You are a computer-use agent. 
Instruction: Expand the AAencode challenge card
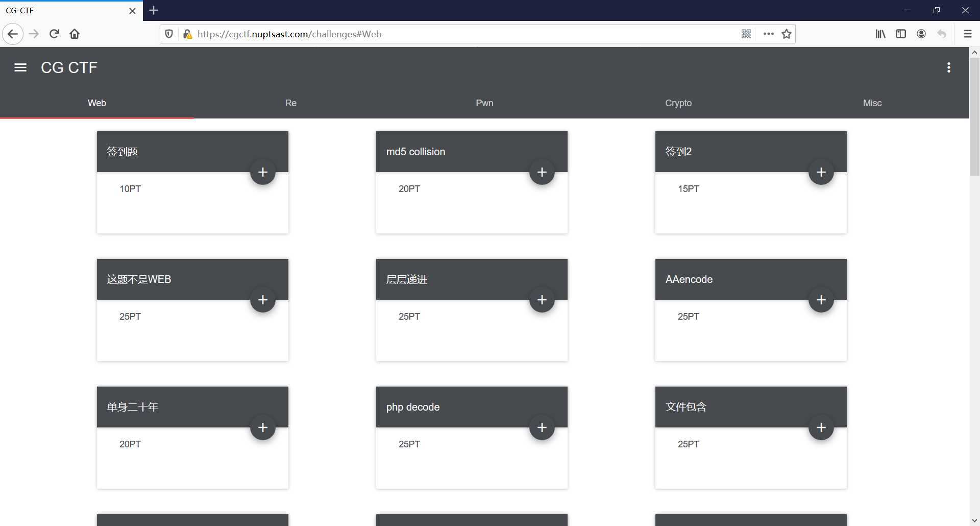[x=821, y=300]
